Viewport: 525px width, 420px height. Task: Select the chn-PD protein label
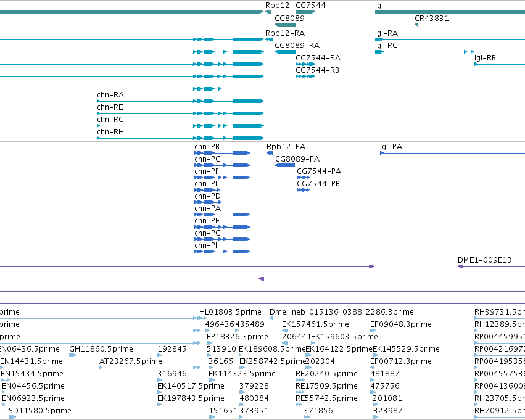click(207, 196)
